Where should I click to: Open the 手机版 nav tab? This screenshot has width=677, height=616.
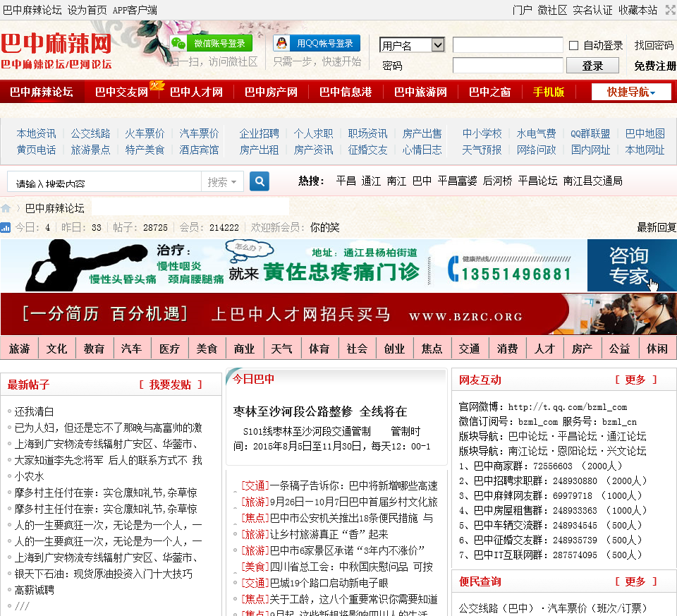pos(549,92)
